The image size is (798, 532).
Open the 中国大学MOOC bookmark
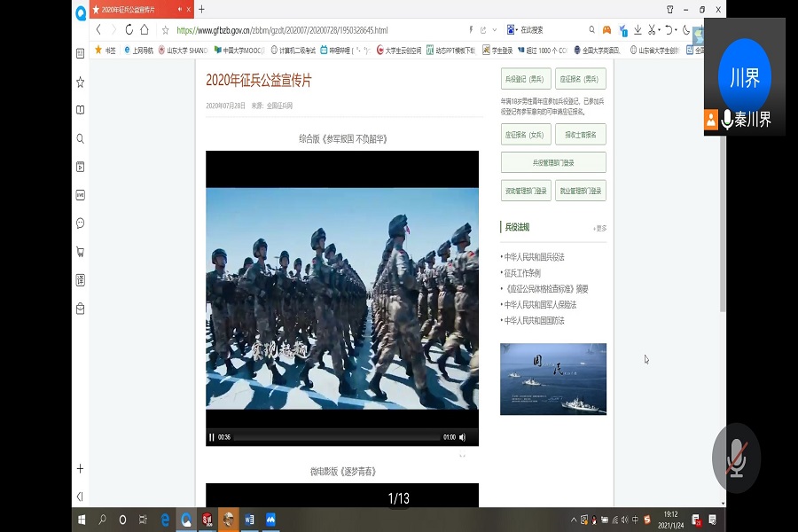pos(239,50)
